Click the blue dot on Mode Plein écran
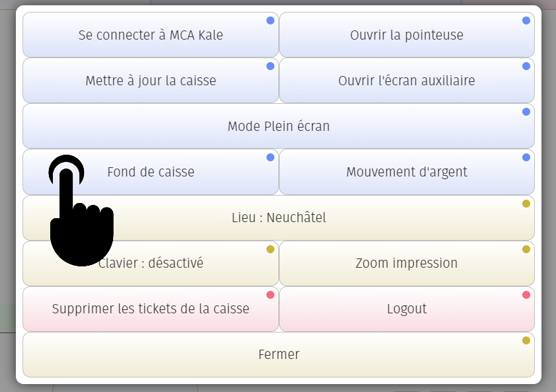556x392 pixels. [526, 112]
